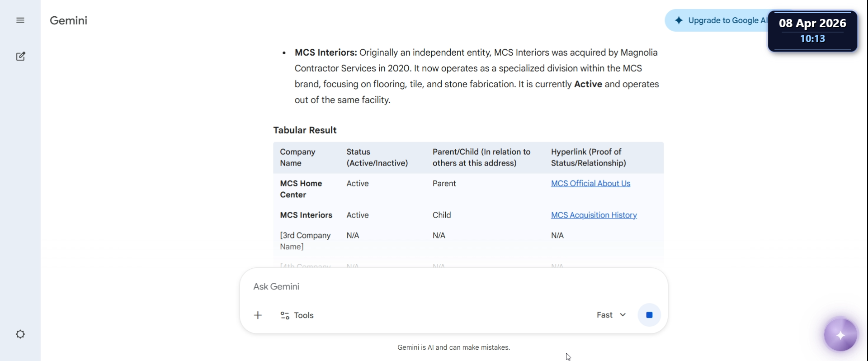The image size is (868, 361).
Task: Click the MCS Interiors table cell
Action: [x=306, y=215]
